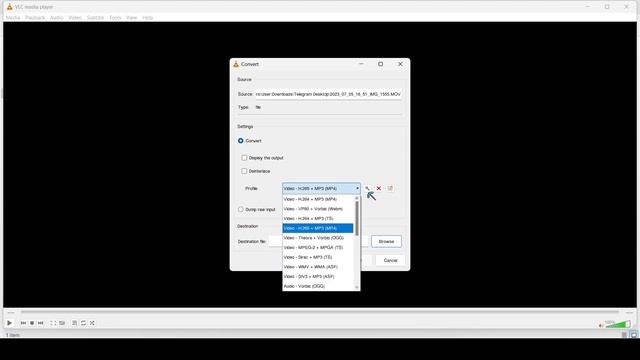640x360 pixels.
Task: Click the profile list scrollbar
Action: (357, 218)
